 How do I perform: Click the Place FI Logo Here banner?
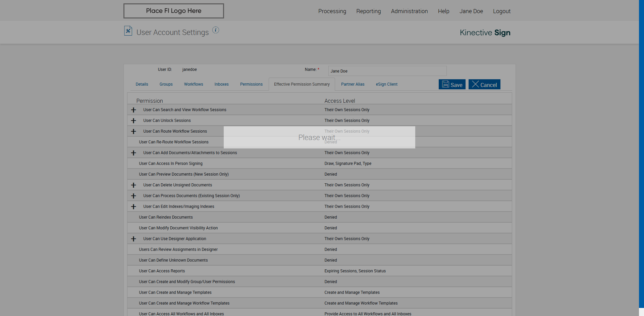click(x=174, y=11)
